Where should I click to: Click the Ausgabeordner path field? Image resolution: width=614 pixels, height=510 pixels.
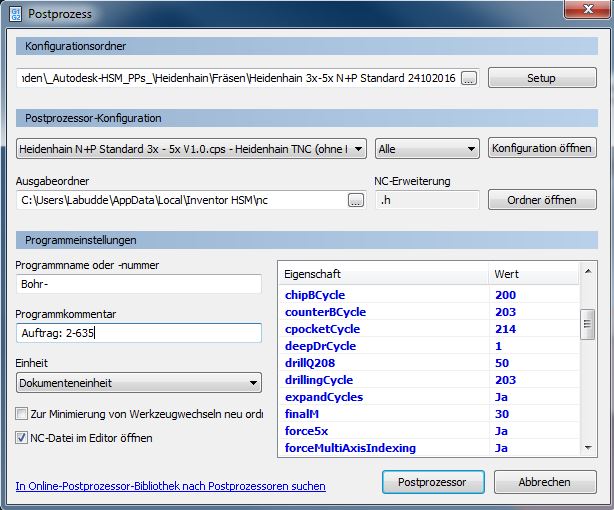(182, 200)
